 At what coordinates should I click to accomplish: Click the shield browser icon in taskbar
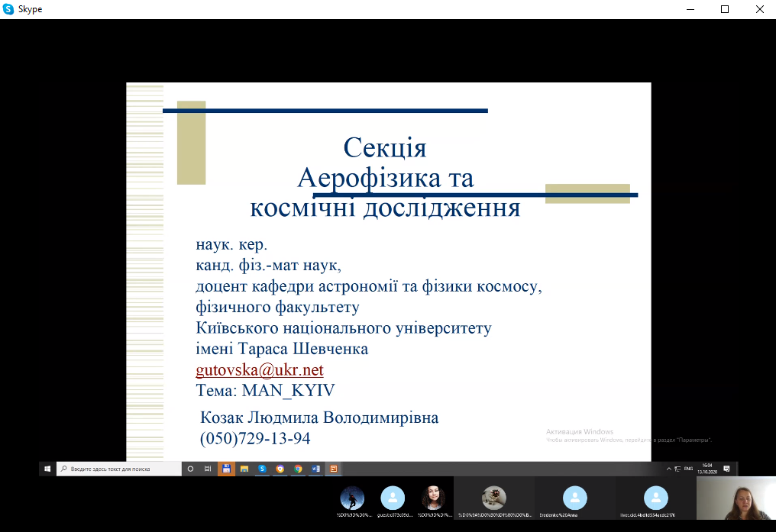tap(280, 469)
